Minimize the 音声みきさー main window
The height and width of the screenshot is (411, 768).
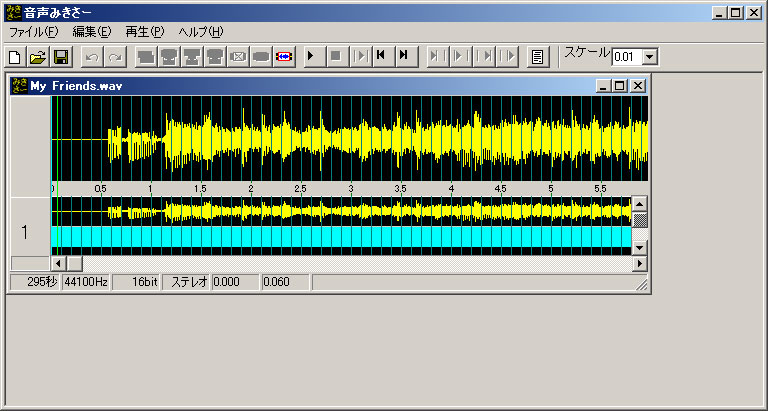click(x=719, y=13)
